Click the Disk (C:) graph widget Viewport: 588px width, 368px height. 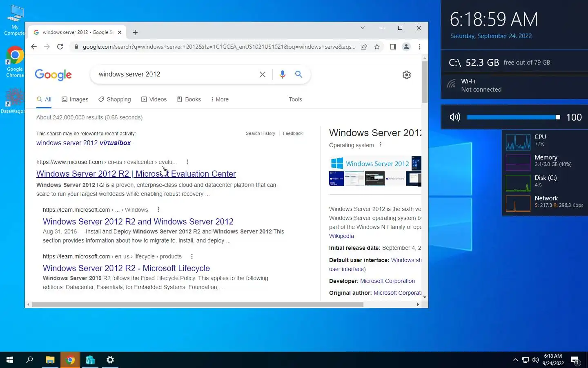tap(518, 182)
